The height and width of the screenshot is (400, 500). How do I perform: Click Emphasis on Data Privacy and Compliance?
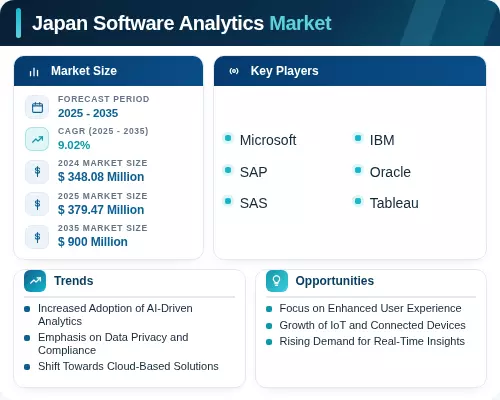coord(113,344)
